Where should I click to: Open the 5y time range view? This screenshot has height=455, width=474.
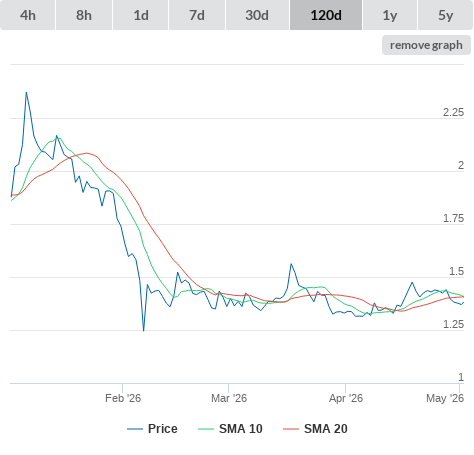pos(446,15)
